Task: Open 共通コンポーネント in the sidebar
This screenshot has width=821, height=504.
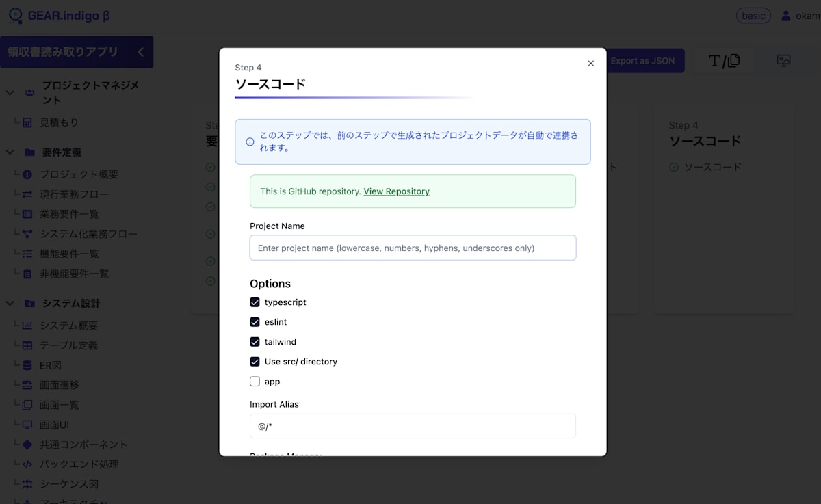Action: [x=83, y=445]
